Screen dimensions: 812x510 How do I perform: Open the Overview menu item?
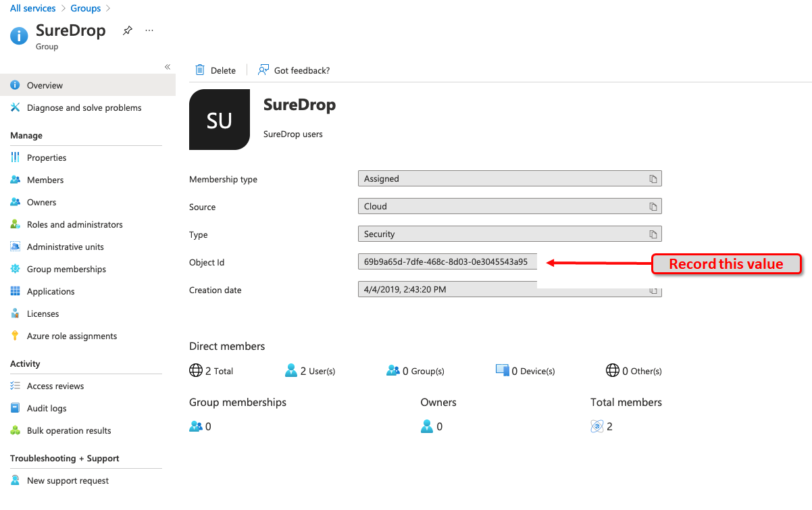point(88,85)
